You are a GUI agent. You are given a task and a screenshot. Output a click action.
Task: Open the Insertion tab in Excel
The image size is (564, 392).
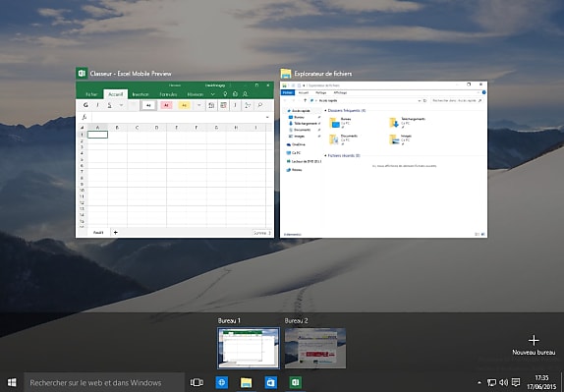(x=141, y=94)
